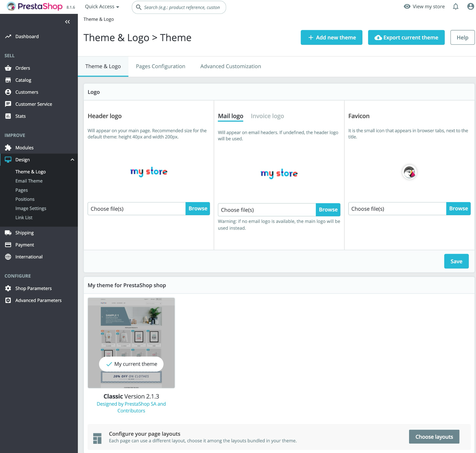476x453 pixels.
Task: Switch to the Pages Configuration tab
Action: click(160, 66)
